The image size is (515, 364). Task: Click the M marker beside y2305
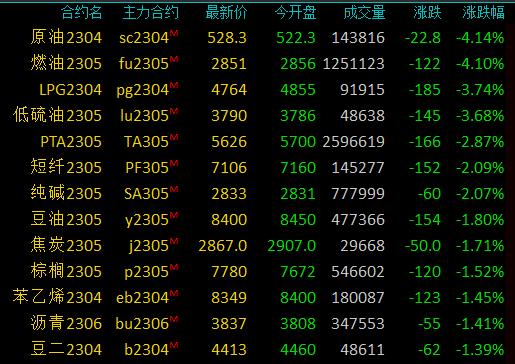pyautogui.click(x=174, y=215)
